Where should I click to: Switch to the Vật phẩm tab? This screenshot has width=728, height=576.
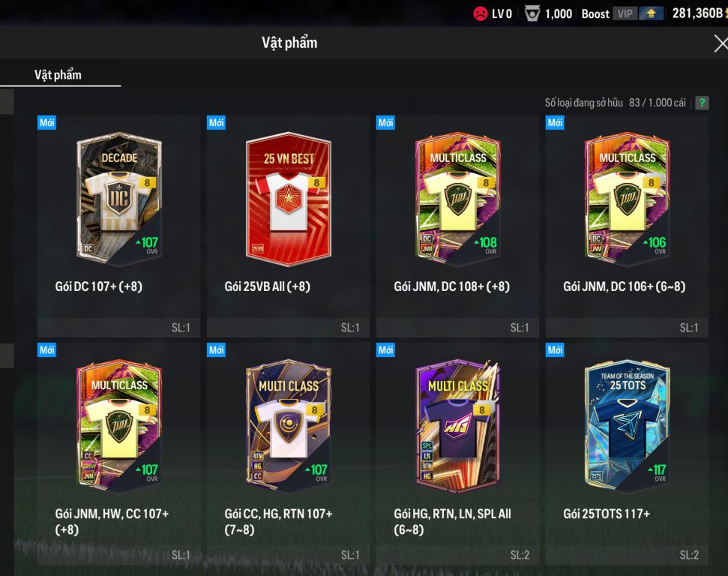click(x=58, y=75)
